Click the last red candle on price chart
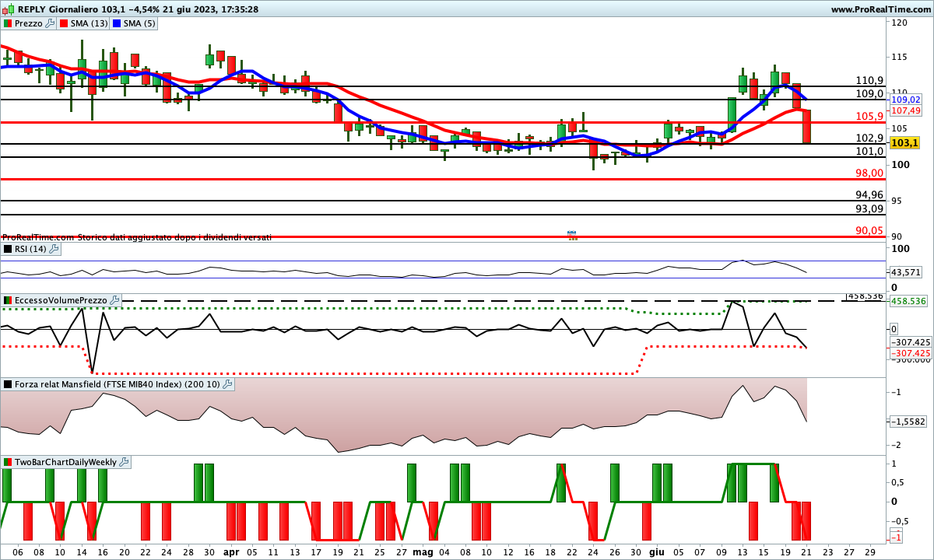Screen dimensions: 934x560 pos(806,126)
